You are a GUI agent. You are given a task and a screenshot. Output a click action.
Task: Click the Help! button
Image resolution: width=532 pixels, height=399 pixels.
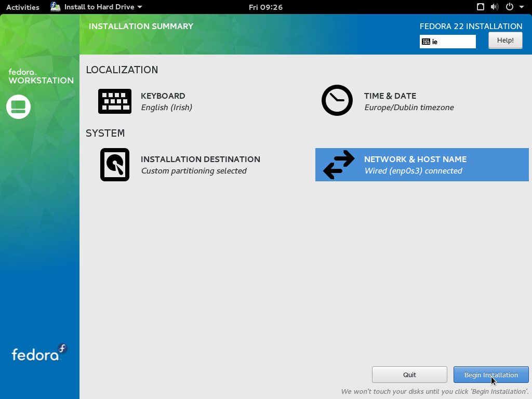click(505, 41)
